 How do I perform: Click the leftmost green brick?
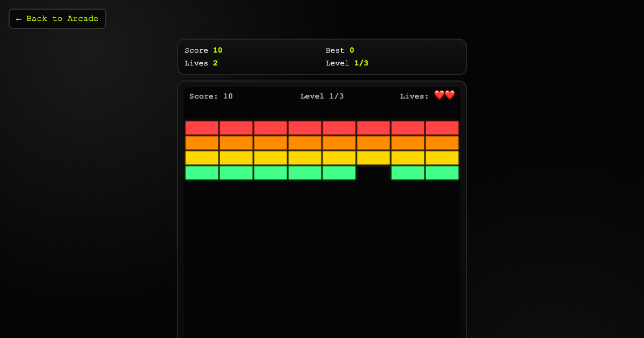202,173
